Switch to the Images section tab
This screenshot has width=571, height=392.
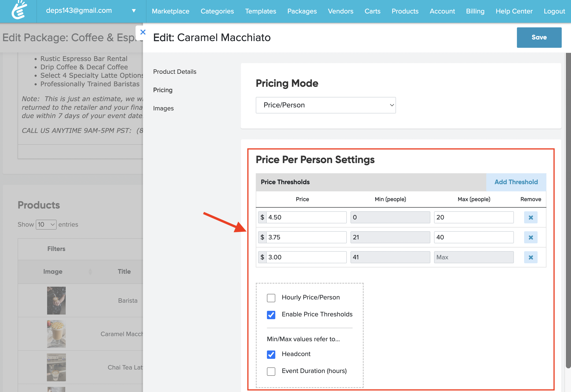pyautogui.click(x=163, y=108)
